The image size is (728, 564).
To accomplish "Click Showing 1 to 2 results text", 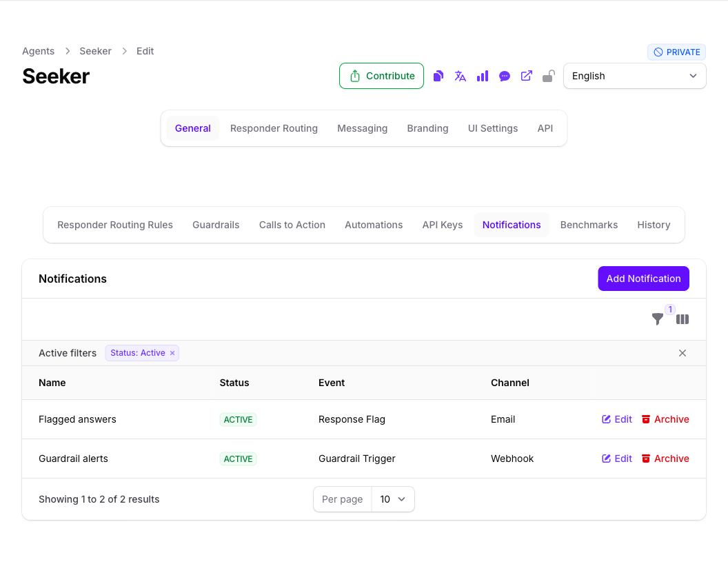I will pyautogui.click(x=99, y=499).
